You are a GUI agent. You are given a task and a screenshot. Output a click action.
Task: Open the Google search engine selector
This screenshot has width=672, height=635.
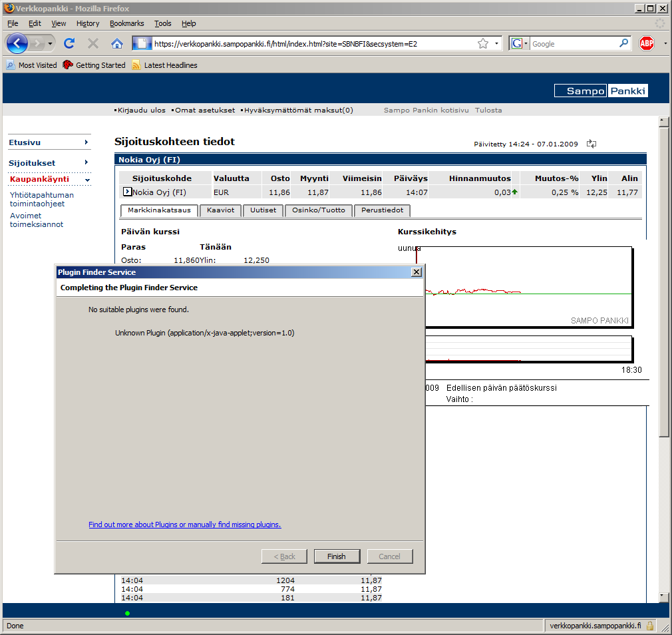[x=520, y=43]
